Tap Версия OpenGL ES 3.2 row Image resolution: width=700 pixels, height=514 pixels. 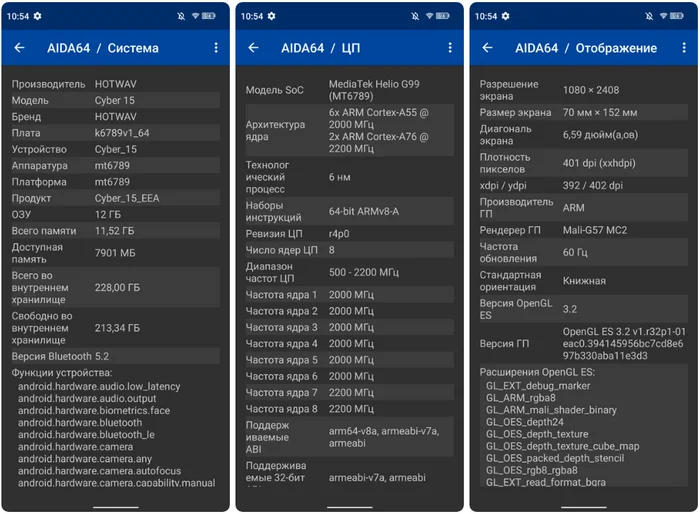coord(583,309)
